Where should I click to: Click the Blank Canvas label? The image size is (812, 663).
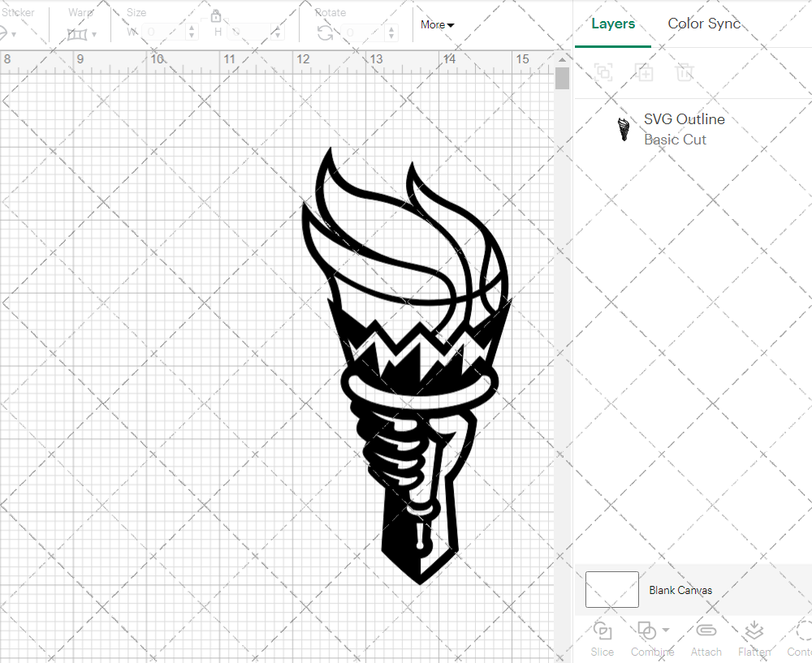tap(681, 590)
